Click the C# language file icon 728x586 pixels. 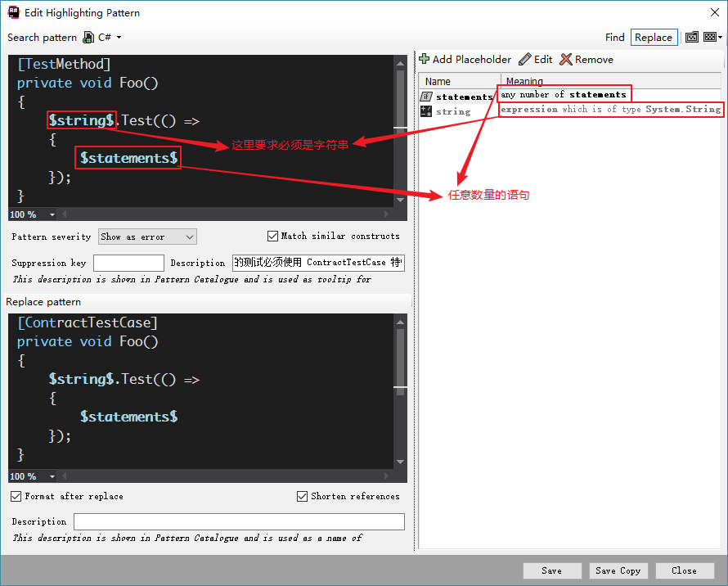(88, 37)
